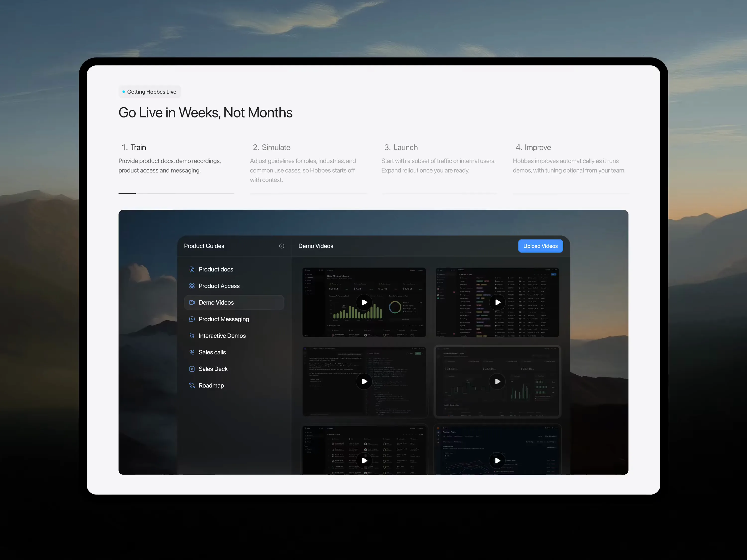
Task: Select Sales Deck in Product Guides
Action: 234,369
